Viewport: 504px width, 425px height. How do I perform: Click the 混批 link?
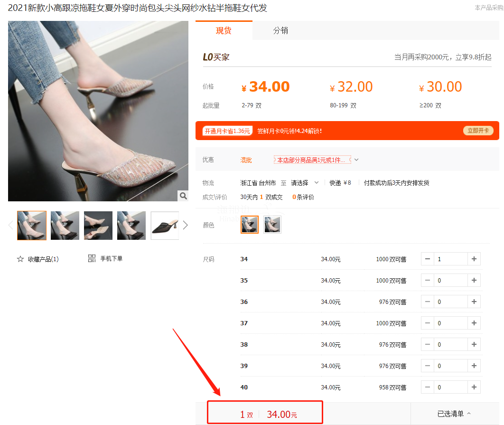(246, 160)
